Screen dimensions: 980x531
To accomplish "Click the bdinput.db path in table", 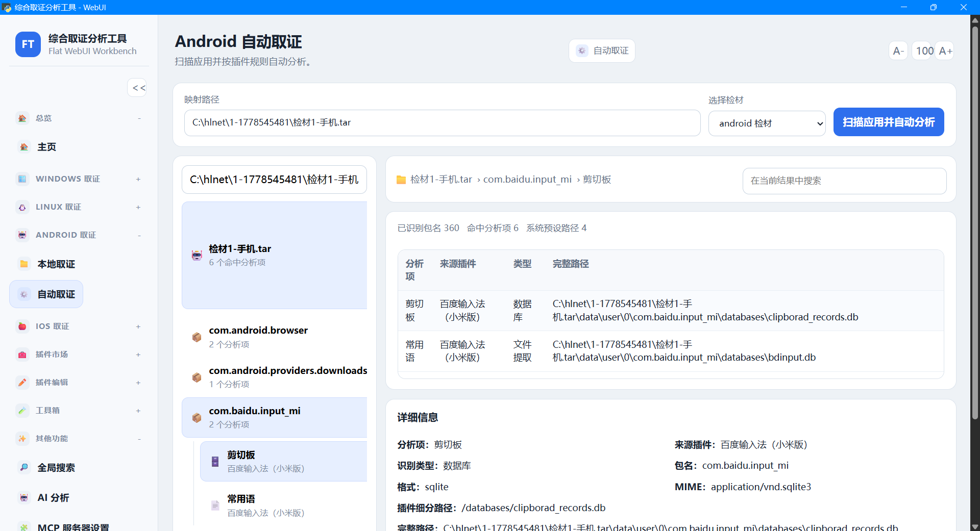I will click(684, 351).
